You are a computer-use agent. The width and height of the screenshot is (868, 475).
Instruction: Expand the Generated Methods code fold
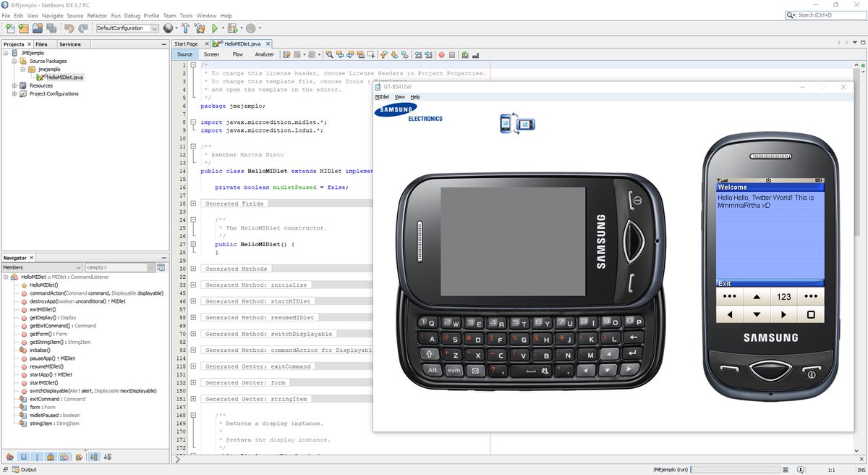[x=193, y=269]
